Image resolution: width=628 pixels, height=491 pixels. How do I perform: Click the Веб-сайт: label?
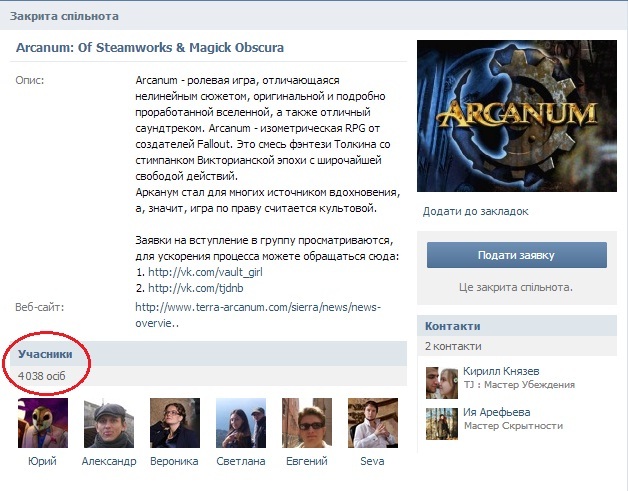(x=40, y=307)
